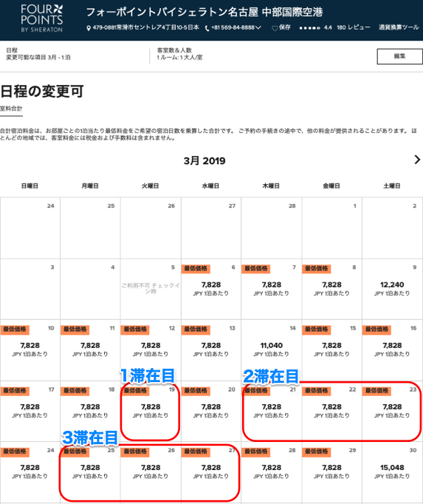The image size is (423, 504).
Task: Open the 180 レビュー reviews link
Action: (354, 27)
